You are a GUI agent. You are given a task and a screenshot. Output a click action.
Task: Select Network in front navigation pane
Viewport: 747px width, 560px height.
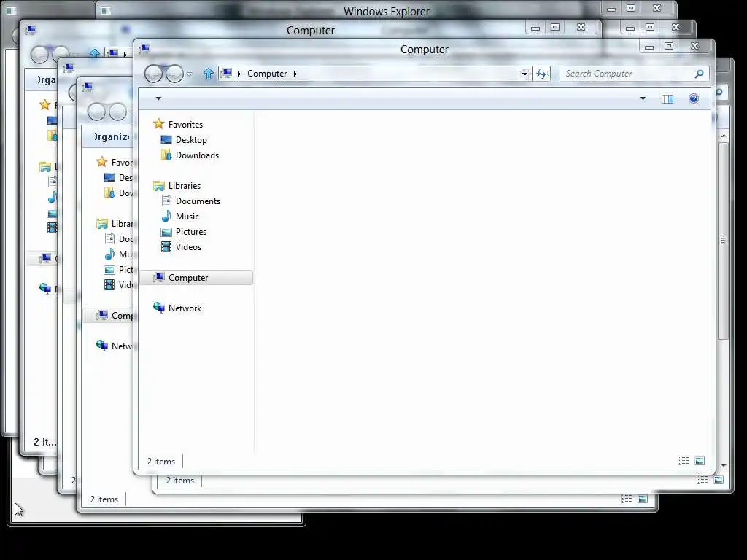(185, 308)
